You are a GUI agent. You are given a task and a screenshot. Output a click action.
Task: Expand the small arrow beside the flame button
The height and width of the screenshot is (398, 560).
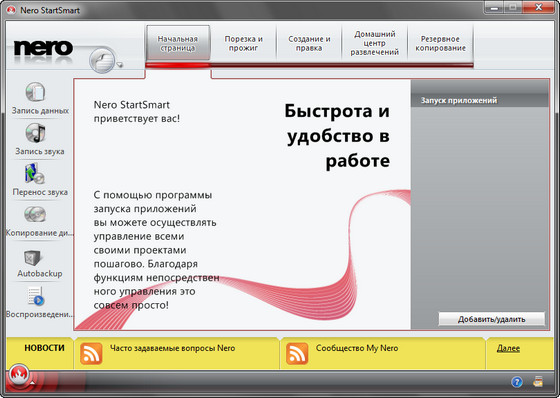[32, 382]
